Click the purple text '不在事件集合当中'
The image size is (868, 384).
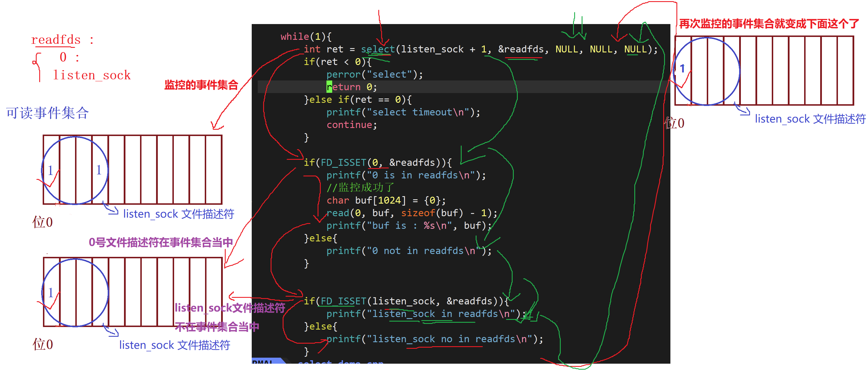[x=217, y=326]
